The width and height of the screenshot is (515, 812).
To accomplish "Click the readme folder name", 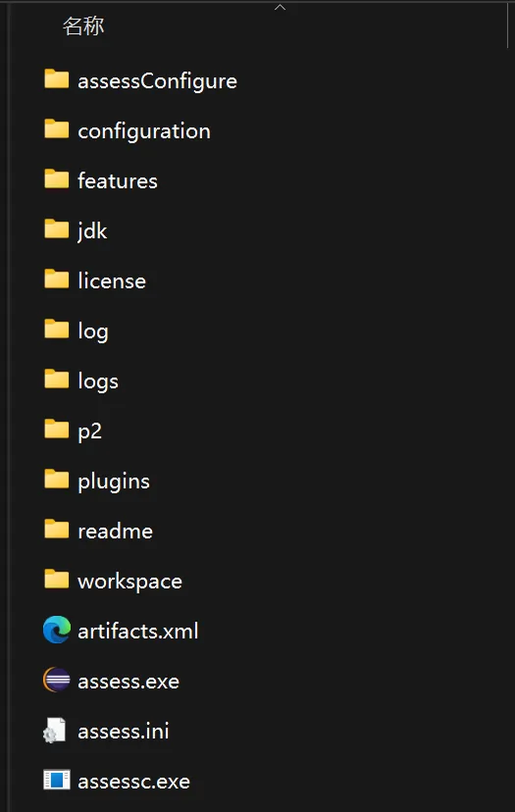I will [x=116, y=532].
